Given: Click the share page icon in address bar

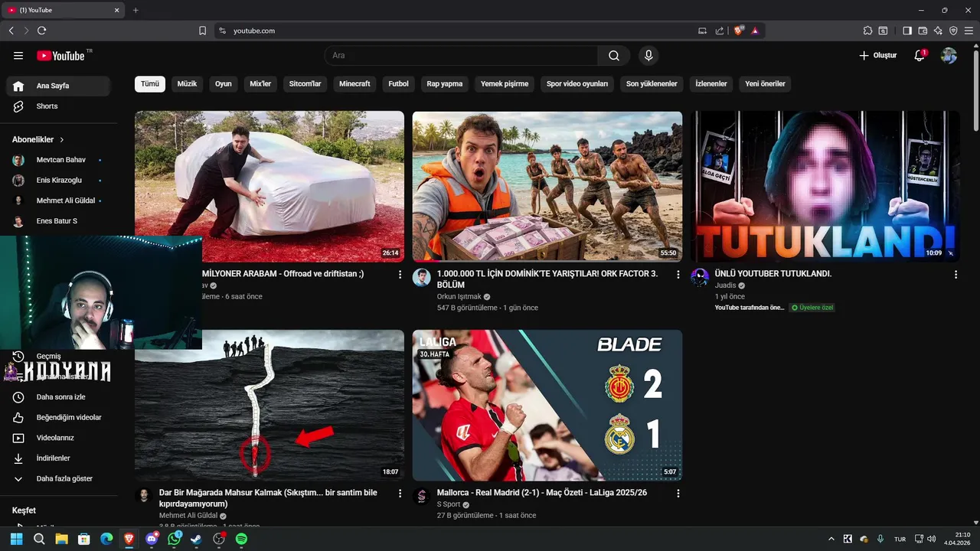Looking at the screenshot, I should coord(720,31).
